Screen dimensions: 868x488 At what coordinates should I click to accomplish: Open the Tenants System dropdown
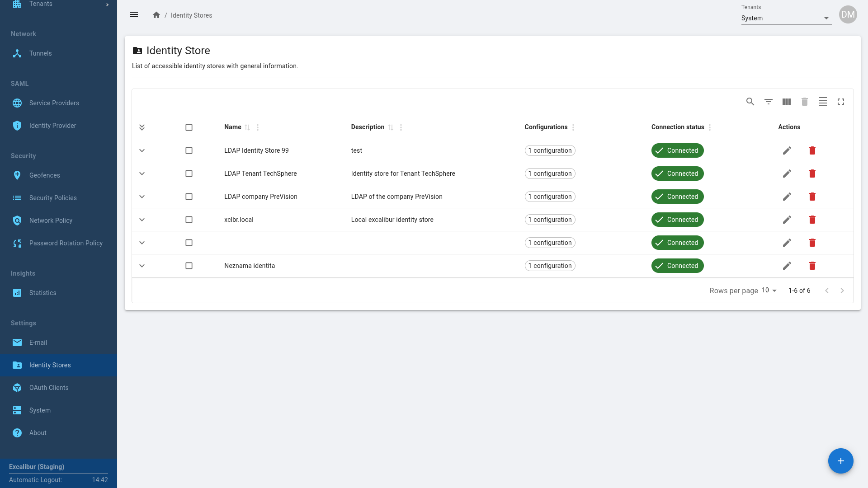786,18
